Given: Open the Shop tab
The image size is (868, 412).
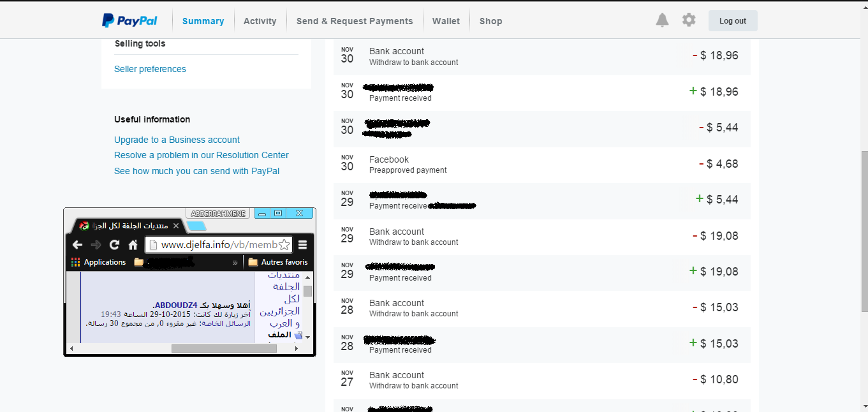Looking at the screenshot, I should tap(491, 21).
